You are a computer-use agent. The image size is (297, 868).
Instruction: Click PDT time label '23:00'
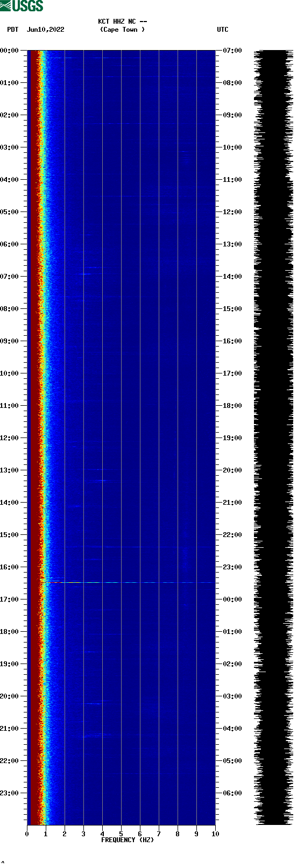click(x=10, y=793)
